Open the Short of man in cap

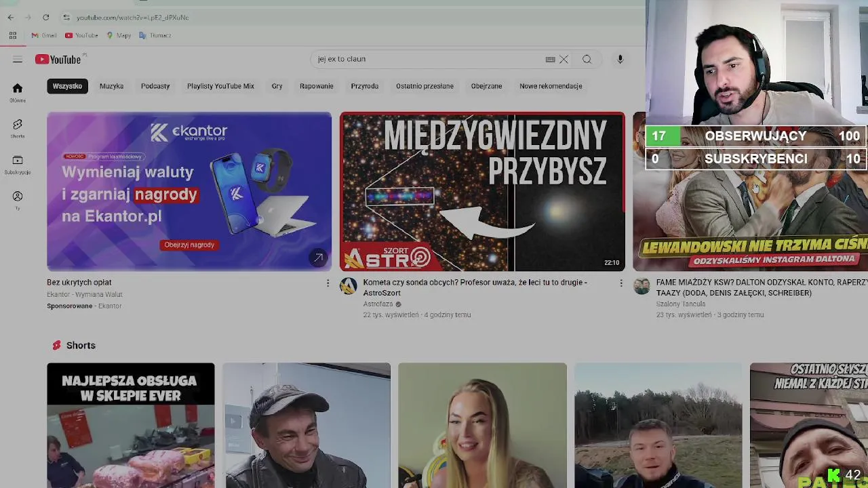pyautogui.click(x=307, y=426)
